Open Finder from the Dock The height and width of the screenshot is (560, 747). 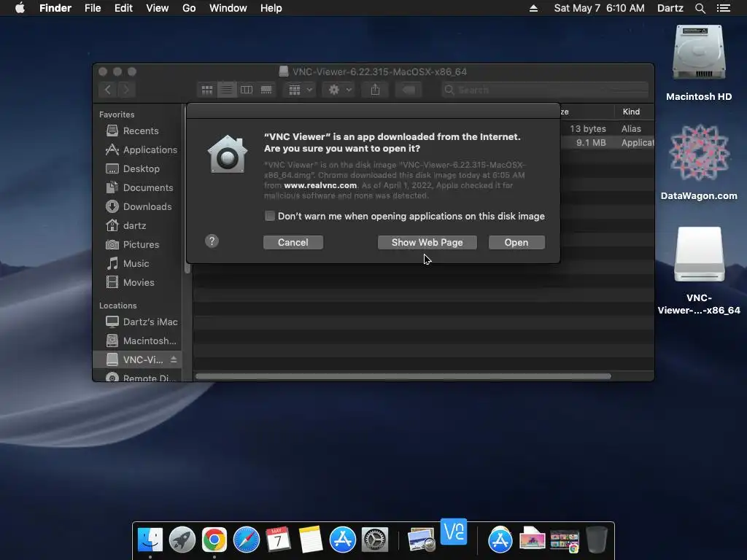pyautogui.click(x=150, y=540)
